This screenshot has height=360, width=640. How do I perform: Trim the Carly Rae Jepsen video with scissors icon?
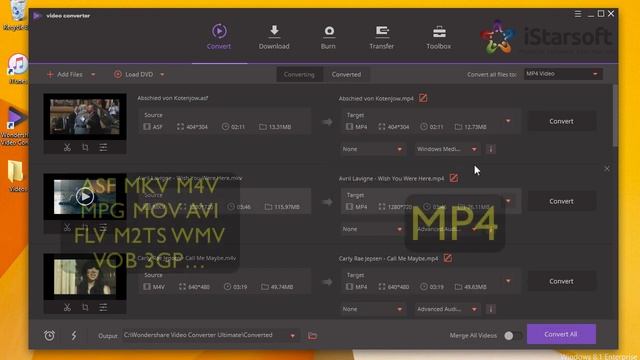click(67, 307)
